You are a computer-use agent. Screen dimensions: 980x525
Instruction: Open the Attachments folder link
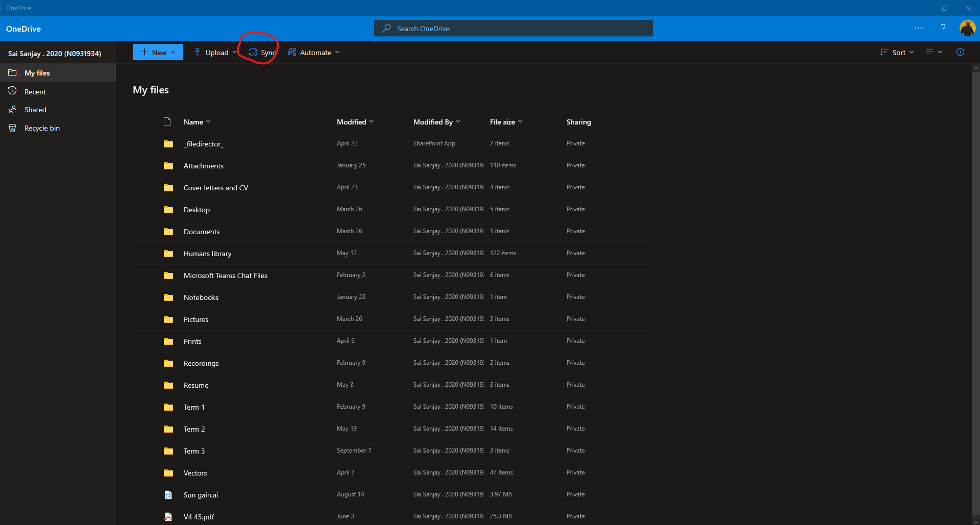[204, 166]
